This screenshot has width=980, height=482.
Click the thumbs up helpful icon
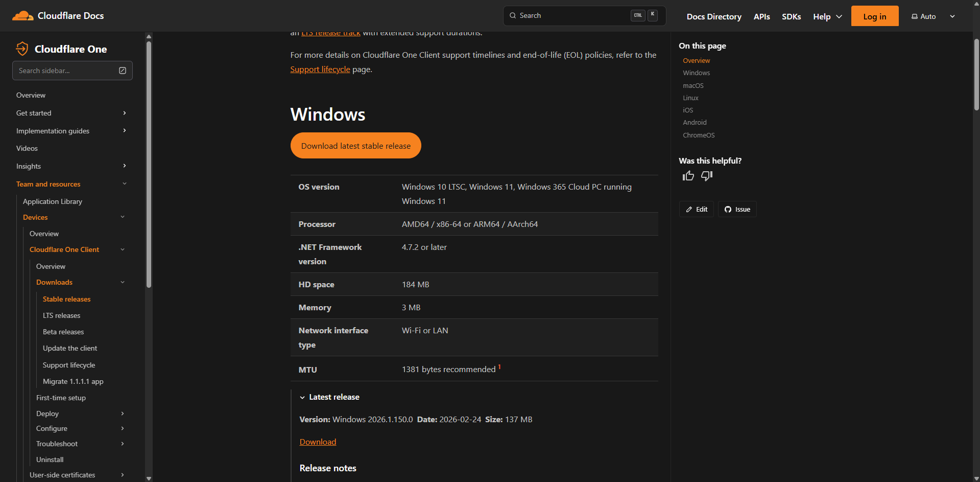click(688, 176)
